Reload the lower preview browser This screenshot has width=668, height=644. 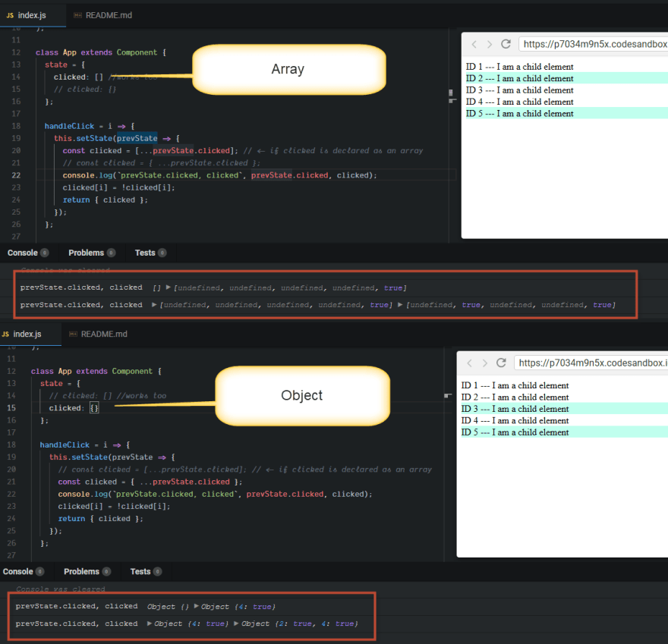[x=501, y=363]
